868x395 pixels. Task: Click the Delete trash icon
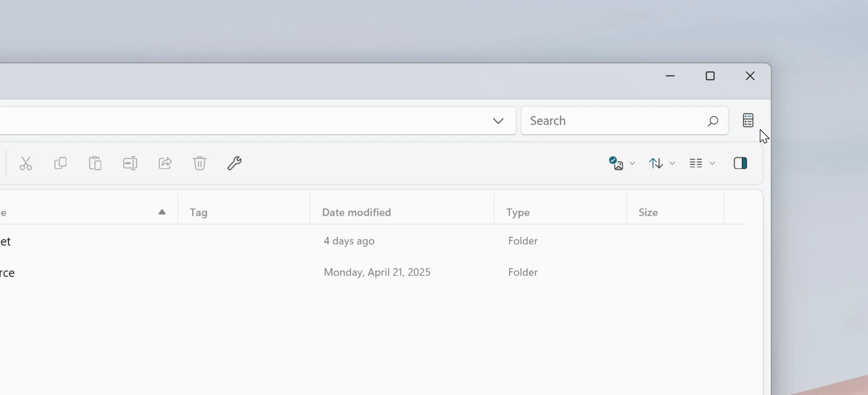coord(200,163)
